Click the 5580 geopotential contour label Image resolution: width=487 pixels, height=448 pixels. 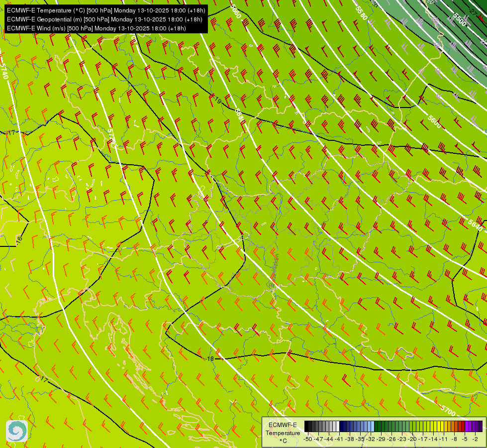tap(361, 13)
